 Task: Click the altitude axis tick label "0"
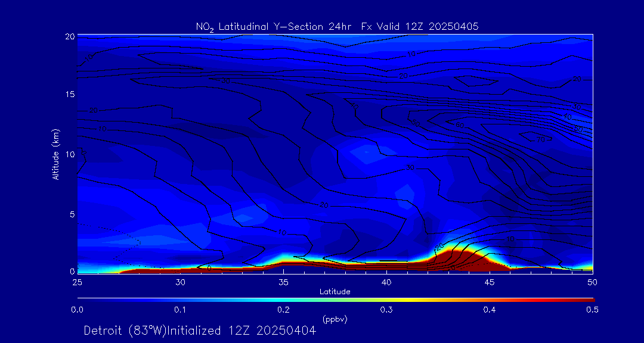click(72, 271)
